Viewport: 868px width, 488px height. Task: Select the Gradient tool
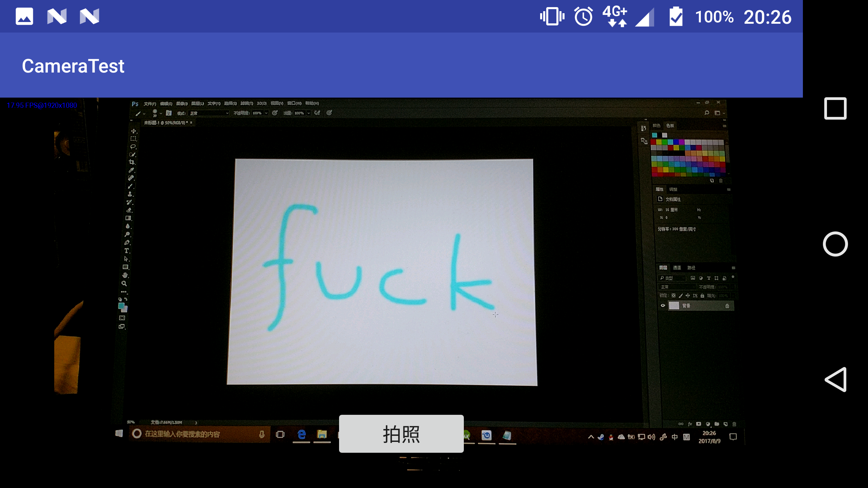pos(129,218)
